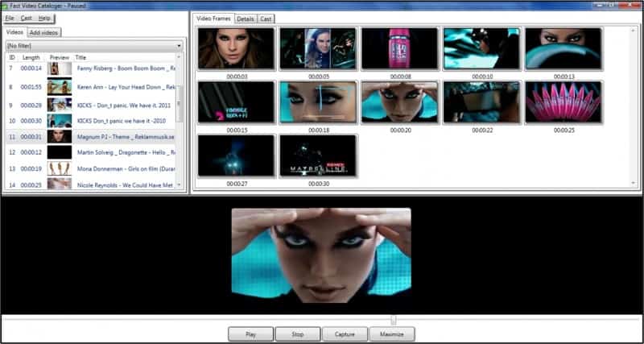Viewport: 644px width, 344px height.
Task: Click preview thumbnail of video ID 8
Action: (59, 87)
